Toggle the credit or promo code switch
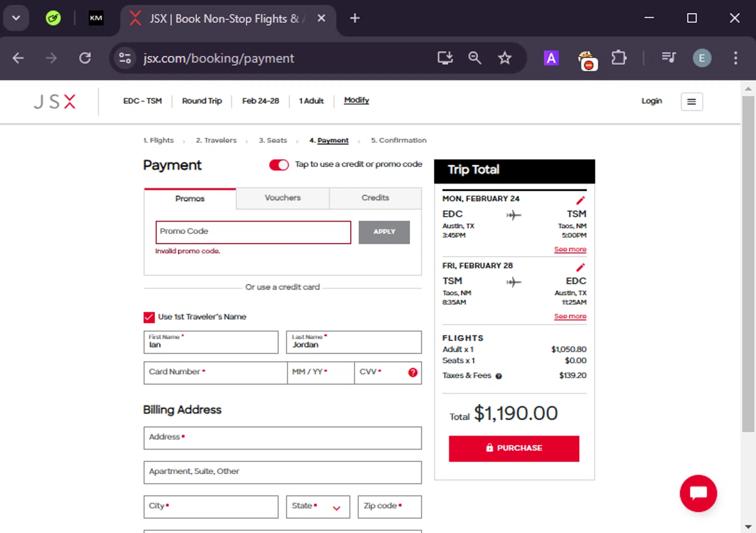The image size is (756, 533). click(x=279, y=165)
